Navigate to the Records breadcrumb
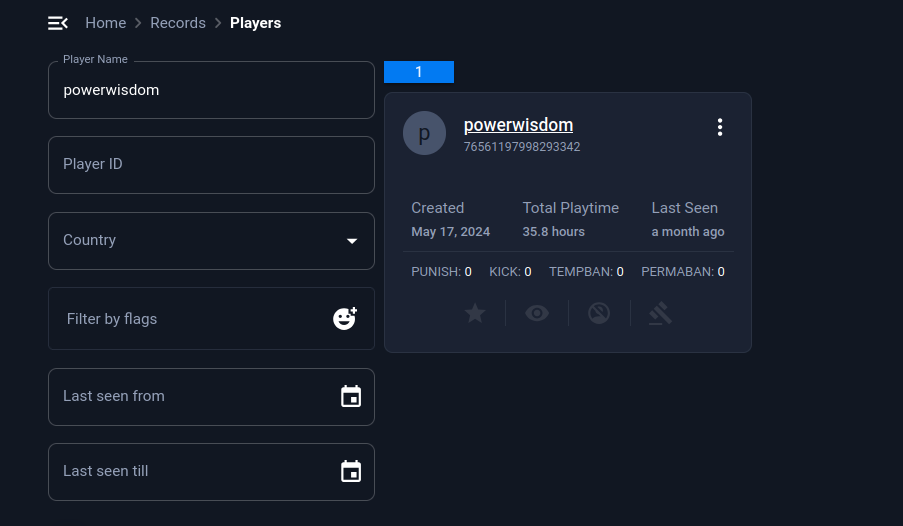This screenshot has height=526, width=903. click(x=178, y=23)
